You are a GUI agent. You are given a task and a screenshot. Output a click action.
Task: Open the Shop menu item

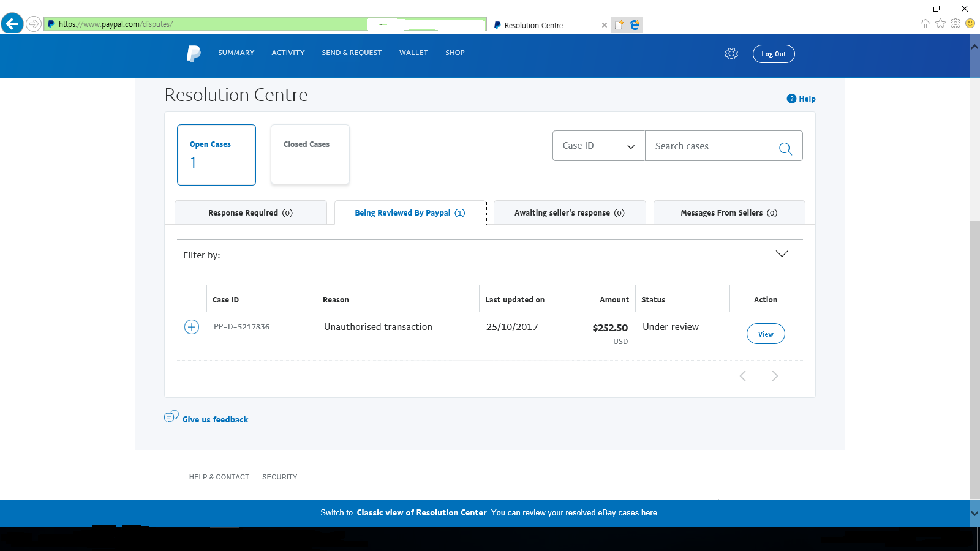455,53
